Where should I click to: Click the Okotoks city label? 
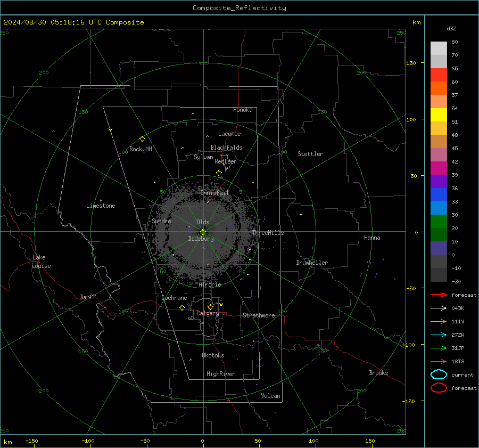point(213,355)
